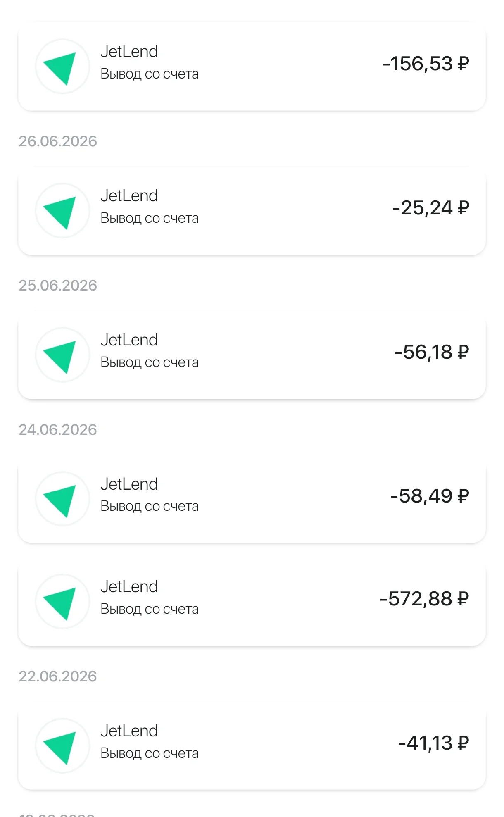The image size is (504, 817).
Task: Tap the -156,53 ₽ amount text
Action: tap(426, 64)
